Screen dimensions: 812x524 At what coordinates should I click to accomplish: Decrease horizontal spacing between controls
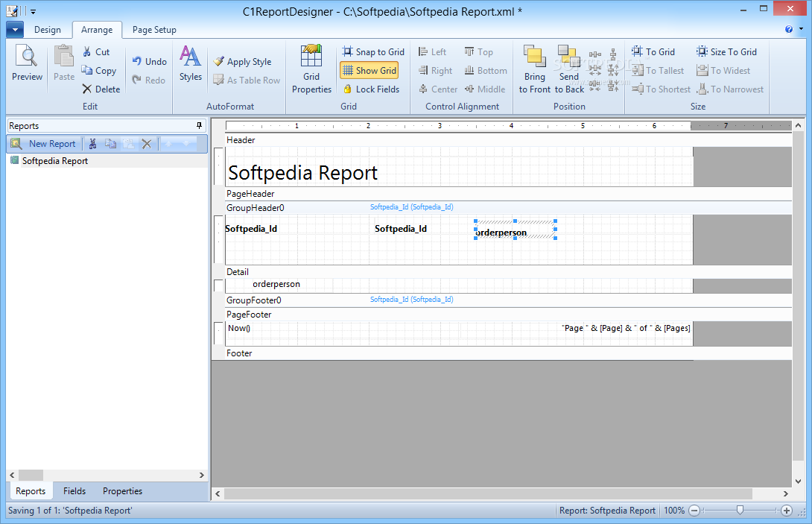tap(594, 86)
